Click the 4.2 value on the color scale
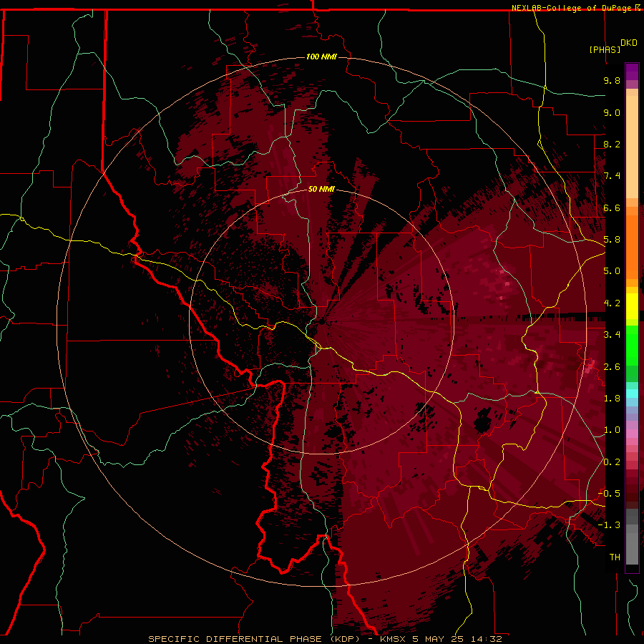The width and height of the screenshot is (644, 644). tap(612, 303)
